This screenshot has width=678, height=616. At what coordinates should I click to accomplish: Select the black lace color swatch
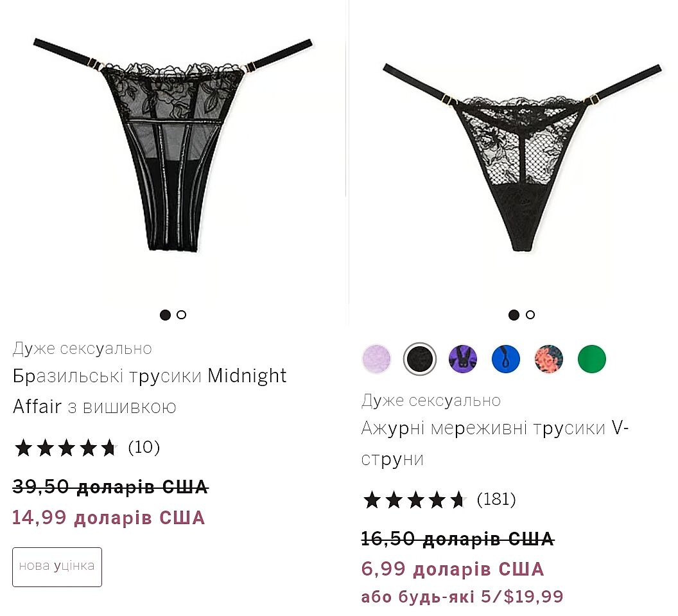pyautogui.click(x=419, y=359)
